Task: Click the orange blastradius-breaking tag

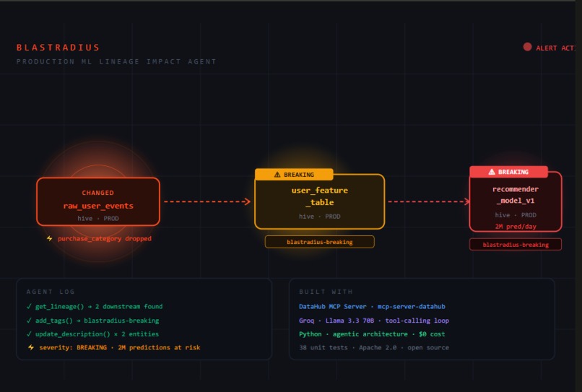Action: point(320,242)
